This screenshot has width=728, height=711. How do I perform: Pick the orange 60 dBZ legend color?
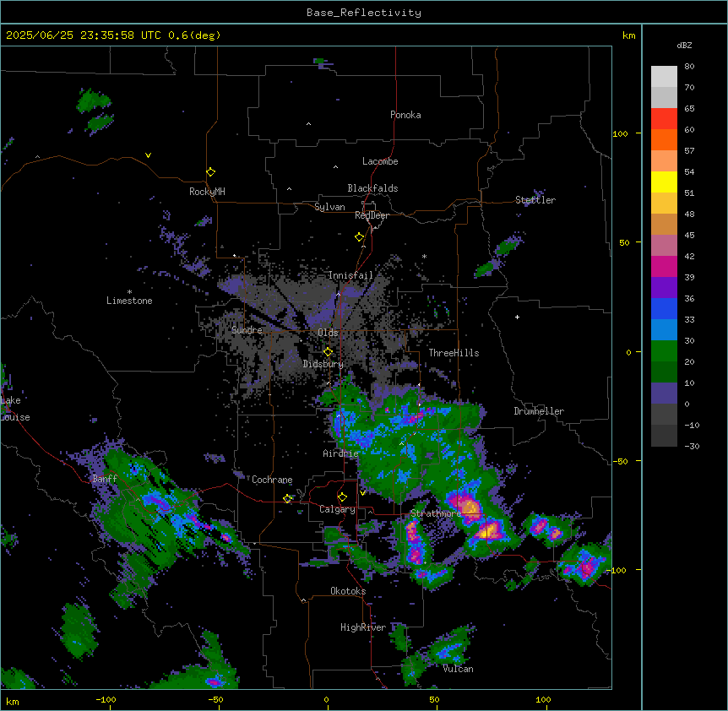(x=664, y=139)
